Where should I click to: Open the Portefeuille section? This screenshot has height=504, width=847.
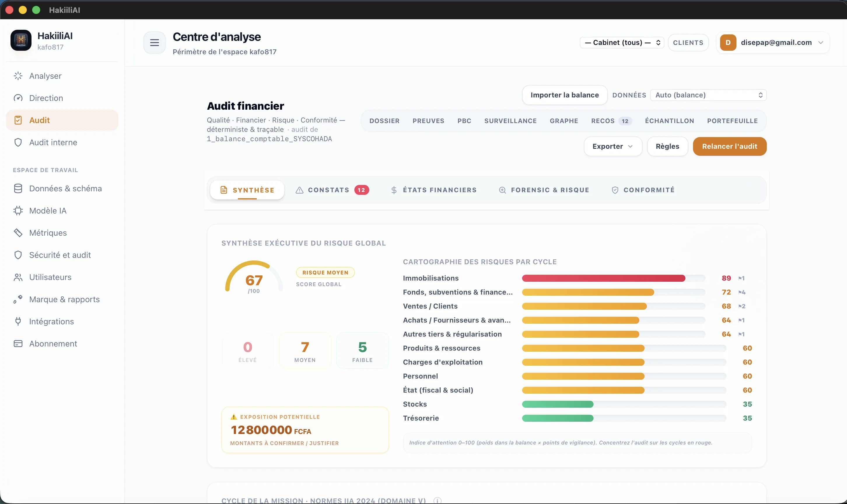point(732,121)
